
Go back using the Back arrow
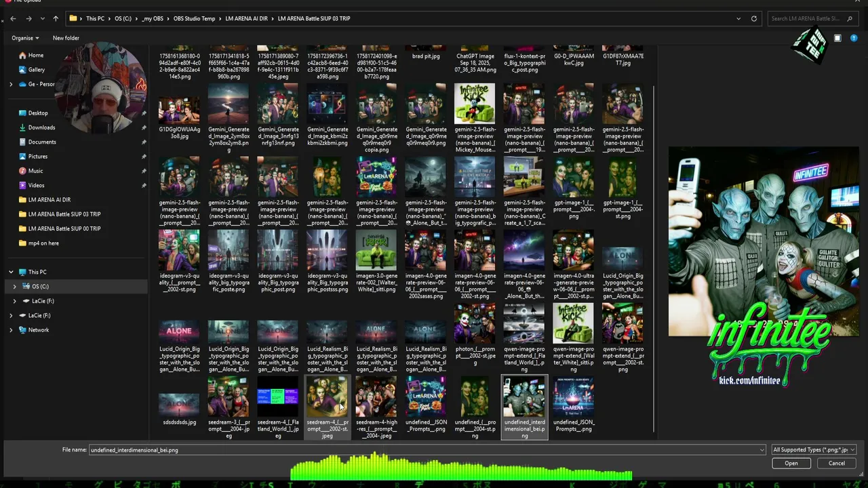pyautogui.click(x=13, y=18)
